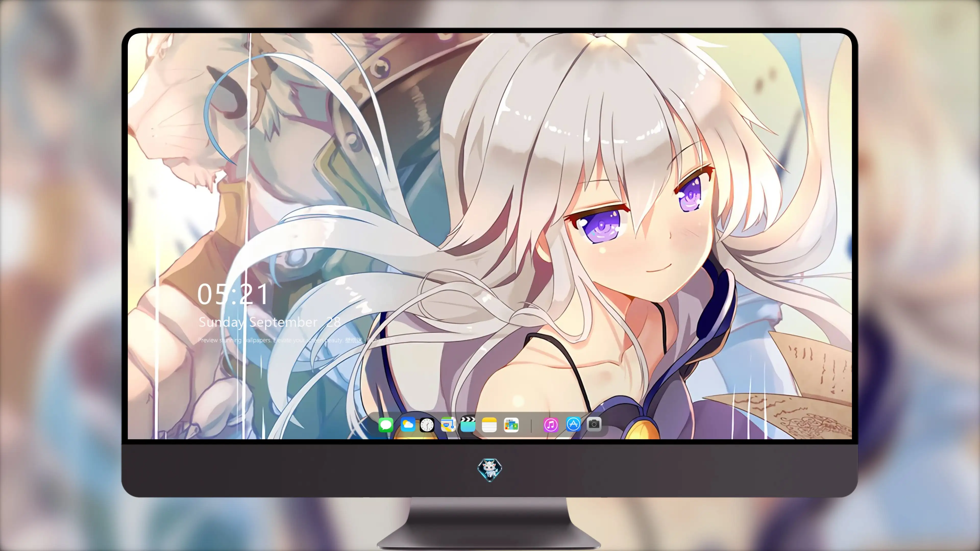Click the "Preview stunning wallpapers" caption text

tap(296, 340)
